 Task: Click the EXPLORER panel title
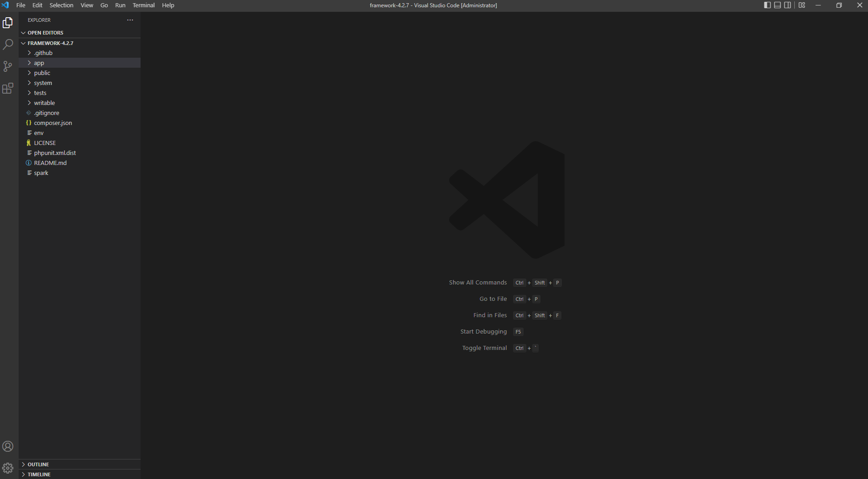[x=39, y=20]
